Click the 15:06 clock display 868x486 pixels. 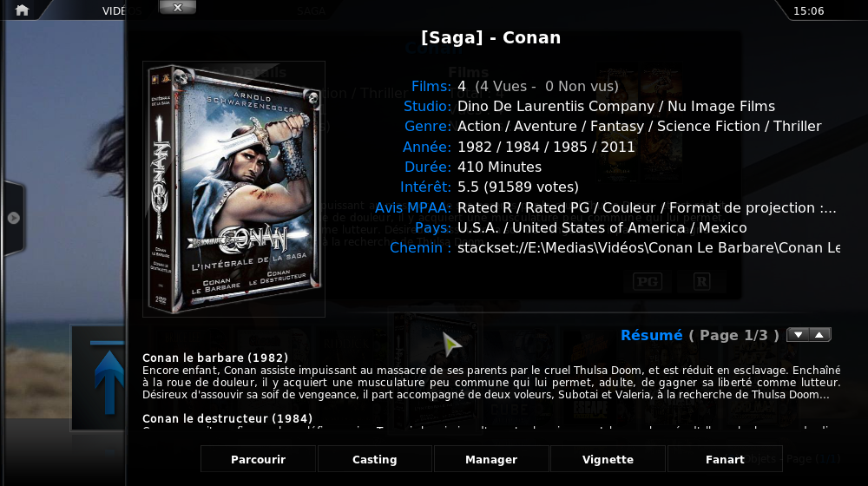pos(808,11)
